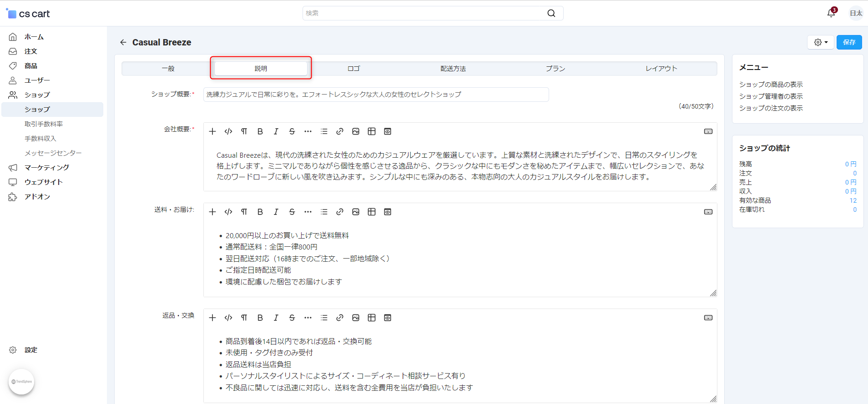
Task: Click the notification bell icon
Action: 831,13
